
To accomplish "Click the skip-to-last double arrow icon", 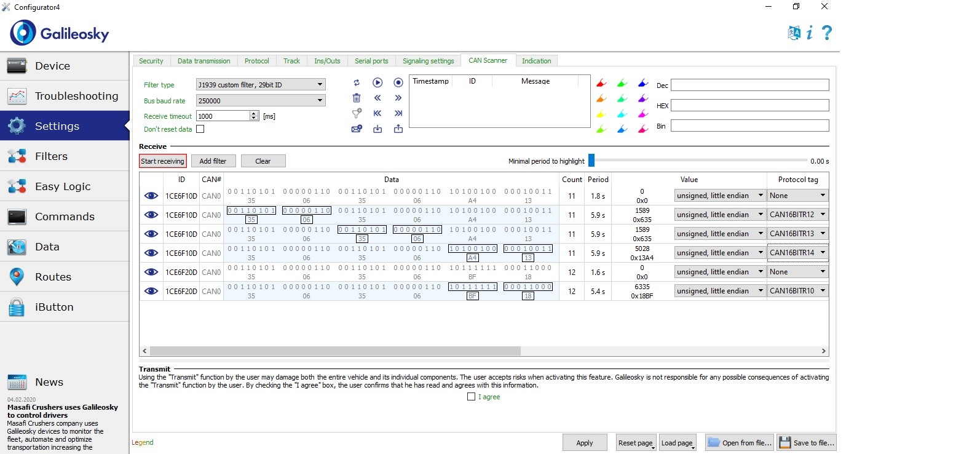I will [x=398, y=113].
